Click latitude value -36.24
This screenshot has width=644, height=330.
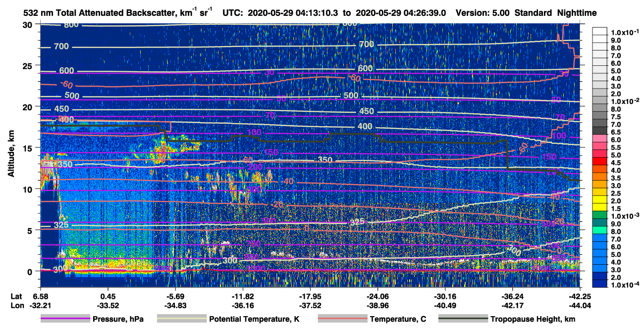[513, 296]
